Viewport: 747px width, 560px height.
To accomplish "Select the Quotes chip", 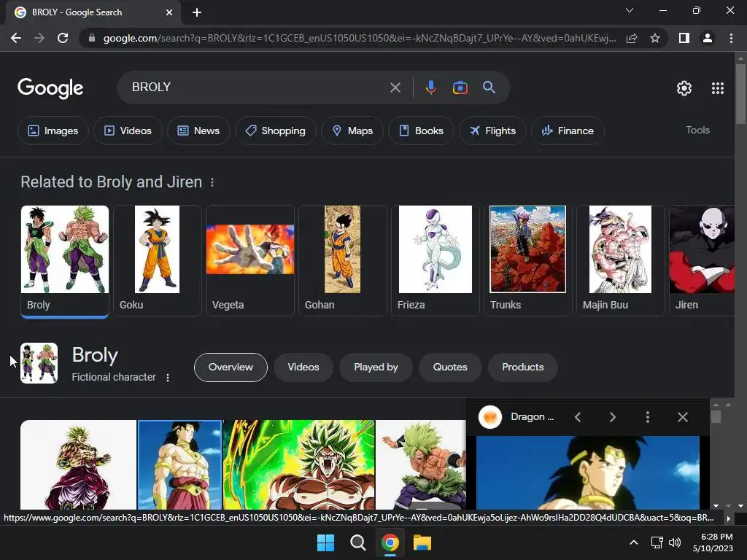I will [x=450, y=367].
